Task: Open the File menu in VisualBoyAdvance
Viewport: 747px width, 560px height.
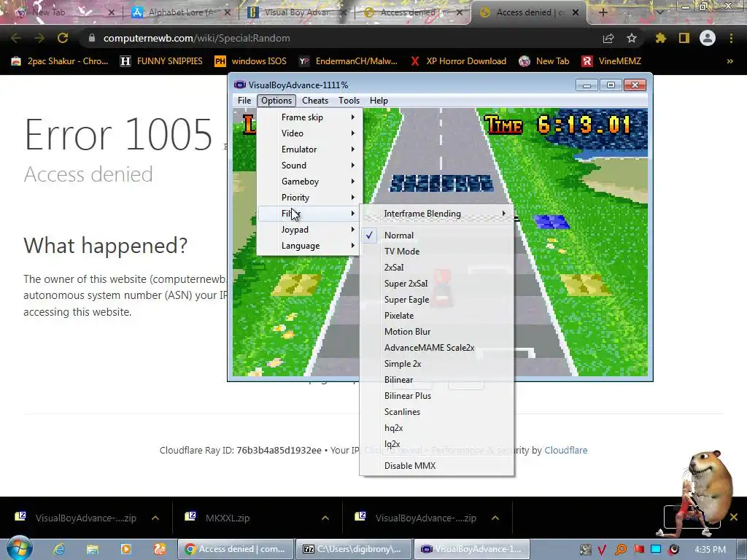Action: (244, 101)
